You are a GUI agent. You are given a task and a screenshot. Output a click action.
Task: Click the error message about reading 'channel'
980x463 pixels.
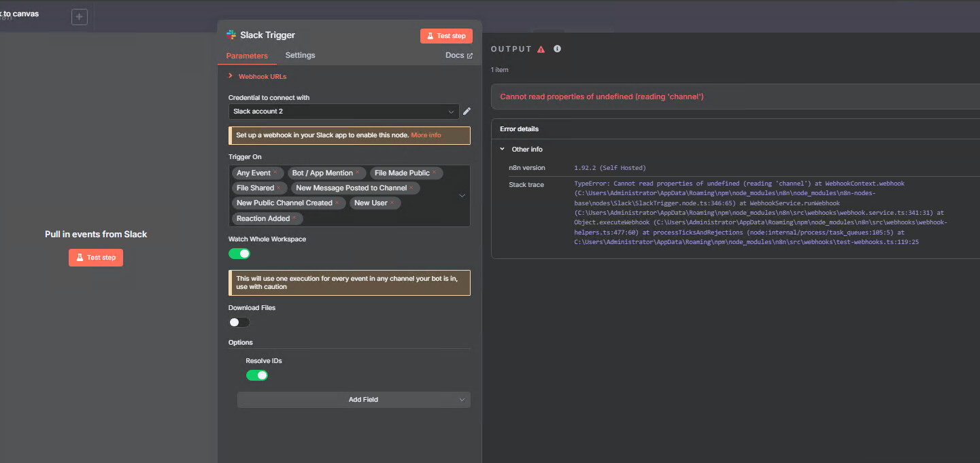point(602,97)
